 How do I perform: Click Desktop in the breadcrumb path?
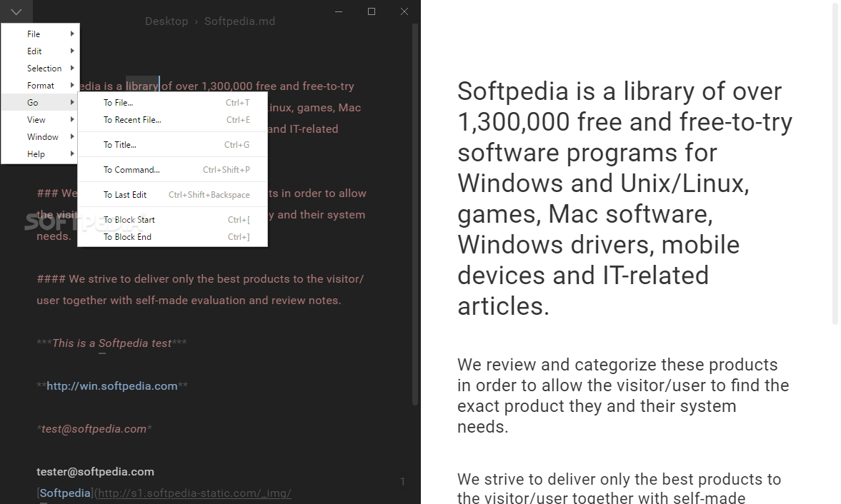click(166, 21)
